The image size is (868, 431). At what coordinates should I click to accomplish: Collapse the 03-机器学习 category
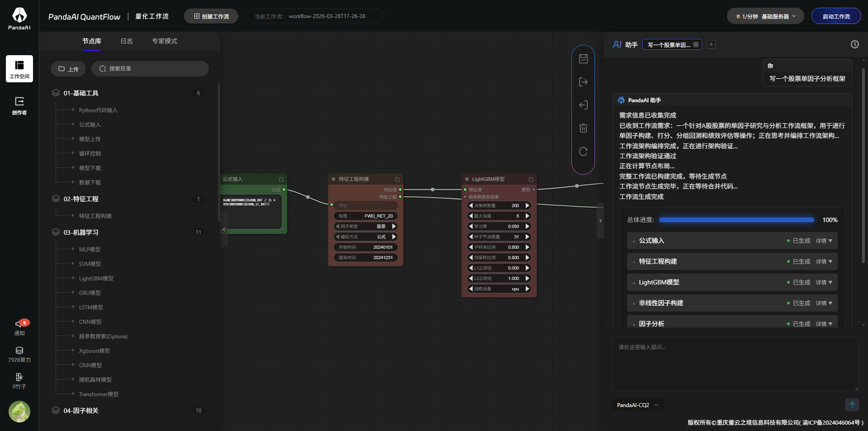tap(81, 232)
